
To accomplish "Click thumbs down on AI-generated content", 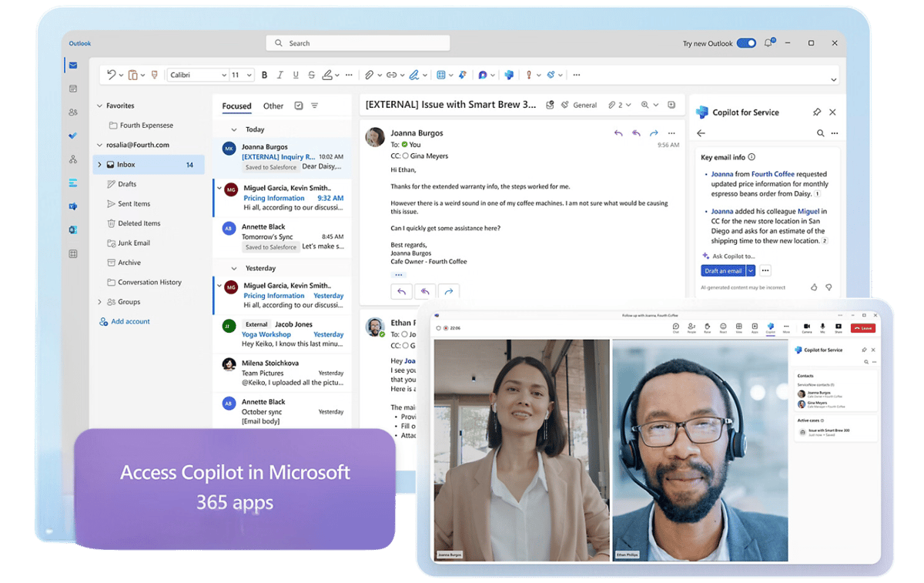I will click(x=829, y=287).
